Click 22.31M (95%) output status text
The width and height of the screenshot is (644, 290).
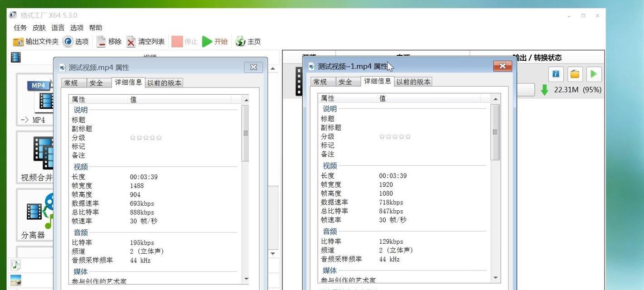577,90
